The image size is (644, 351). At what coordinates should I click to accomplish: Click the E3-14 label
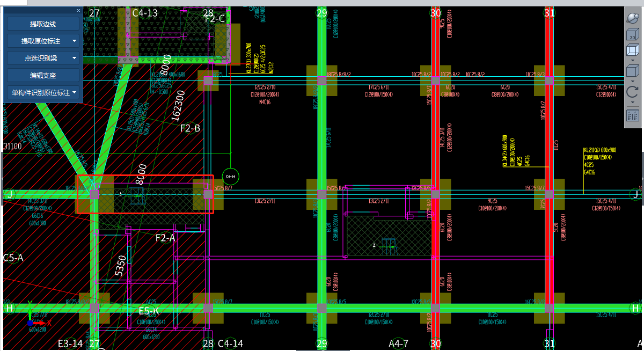(70, 343)
